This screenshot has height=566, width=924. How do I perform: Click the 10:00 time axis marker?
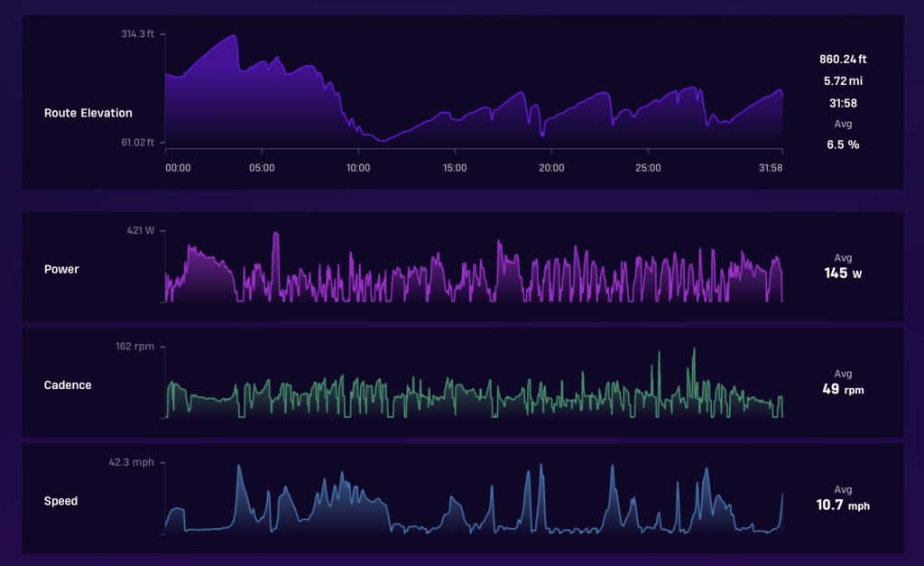358,168
